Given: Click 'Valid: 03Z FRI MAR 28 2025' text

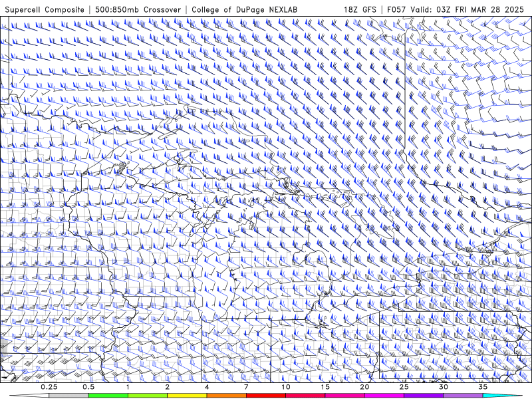Looking at the screenshot, I should (467, 9).
